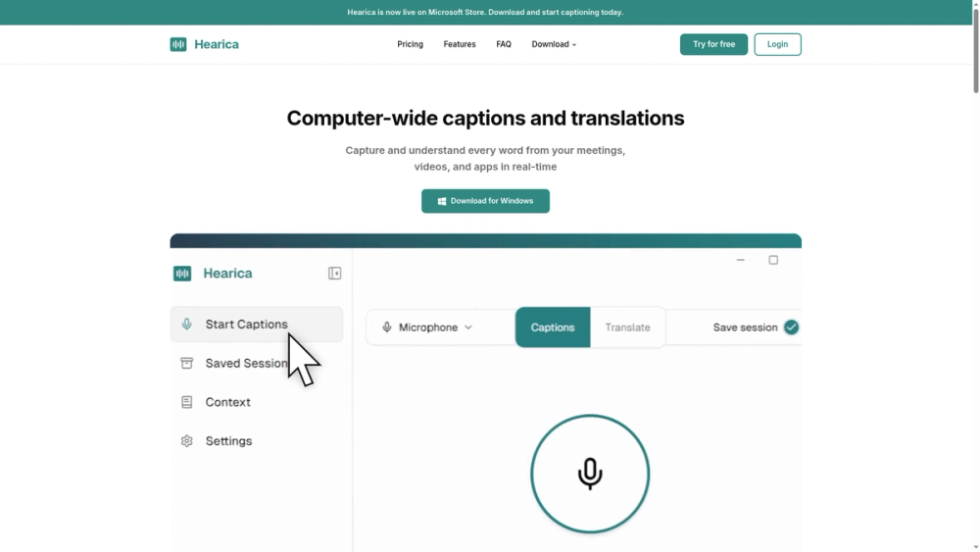Click the microphone icon beside Start Captions
The height and width of the screenshot is (552, 980).
point(187,324)
